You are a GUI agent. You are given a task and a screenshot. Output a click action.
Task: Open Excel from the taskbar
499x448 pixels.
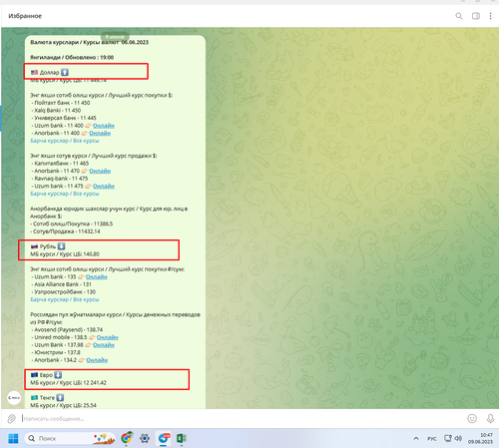point(182,438)
